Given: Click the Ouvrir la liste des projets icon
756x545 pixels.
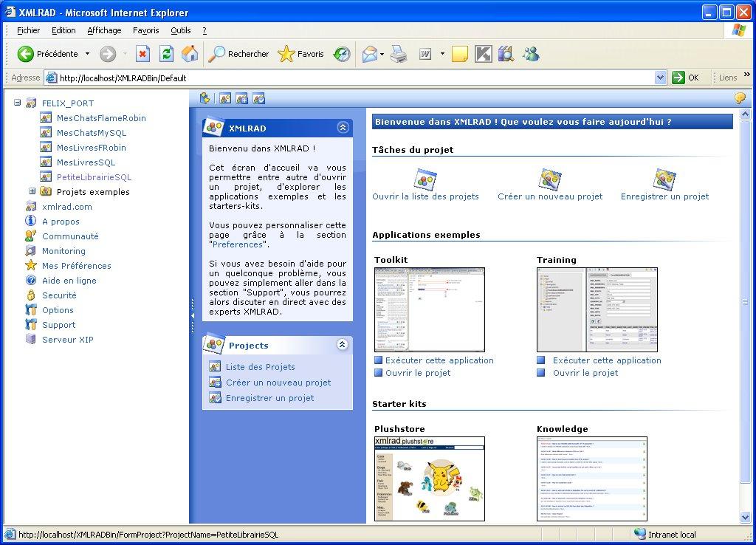Looking at the screenshot, I should pos(425,179).
